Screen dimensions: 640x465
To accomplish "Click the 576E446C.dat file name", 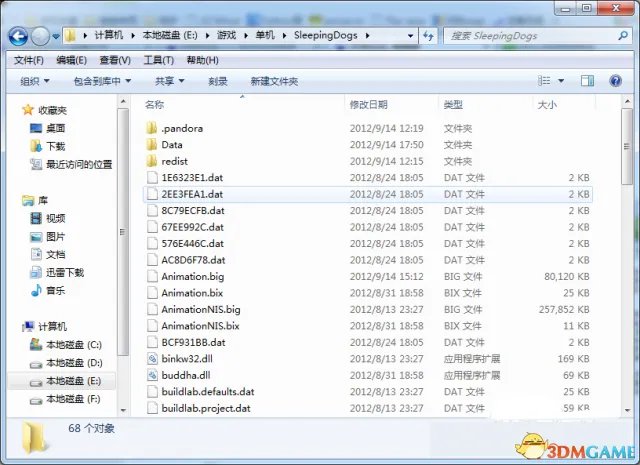I will coord(193,244).
